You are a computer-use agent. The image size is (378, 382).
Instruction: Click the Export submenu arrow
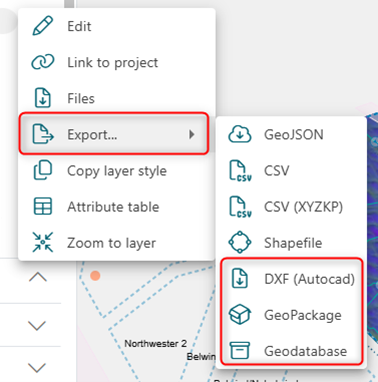click(x=191, y=134)
